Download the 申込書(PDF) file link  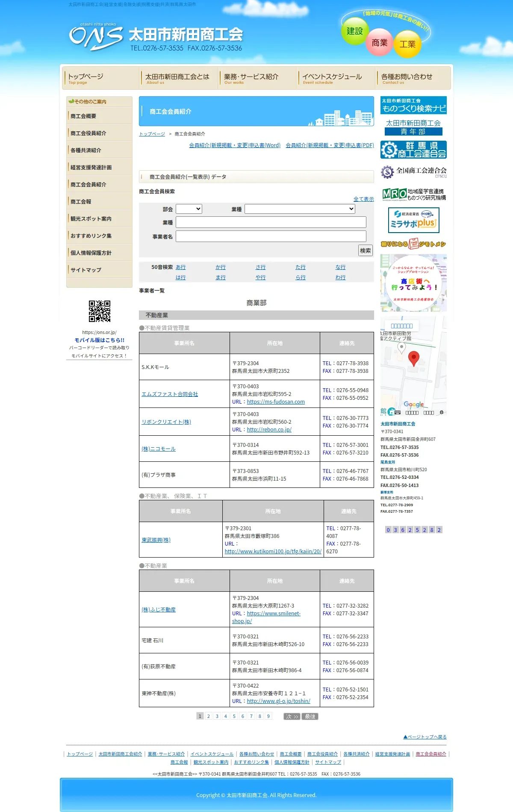pyautogui.click(x=330, y=145)
